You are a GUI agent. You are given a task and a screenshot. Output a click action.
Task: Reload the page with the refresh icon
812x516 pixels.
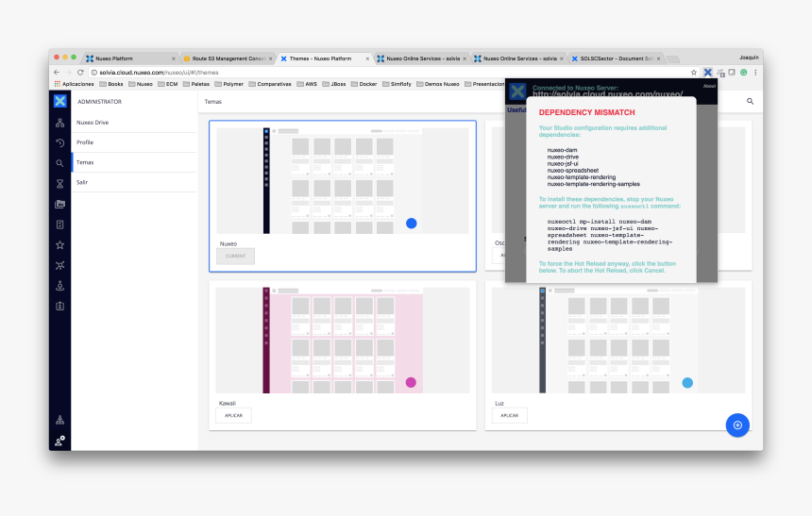click(x=80, y=73)
